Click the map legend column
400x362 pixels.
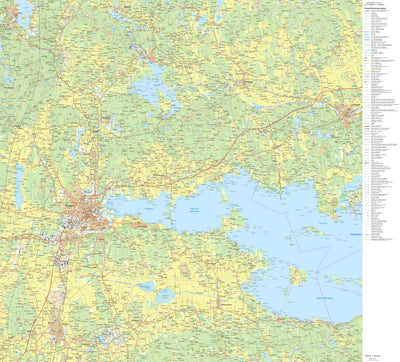tap(381, 123)
